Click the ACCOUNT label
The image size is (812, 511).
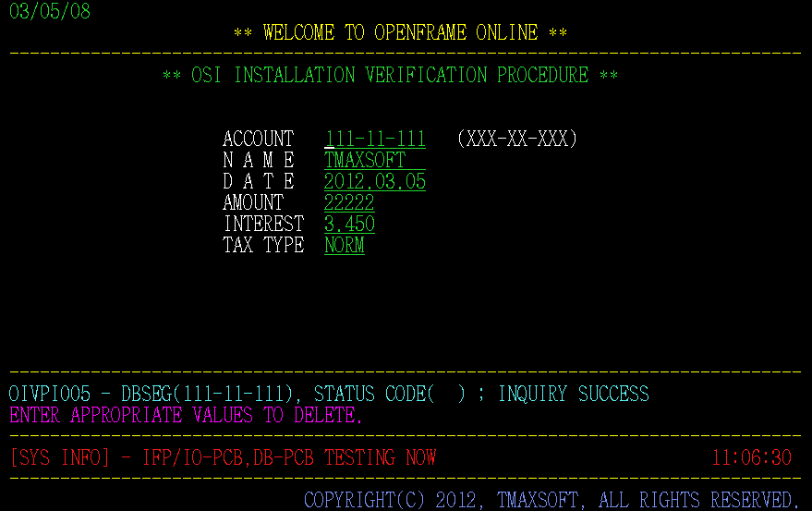click(258, 140)
